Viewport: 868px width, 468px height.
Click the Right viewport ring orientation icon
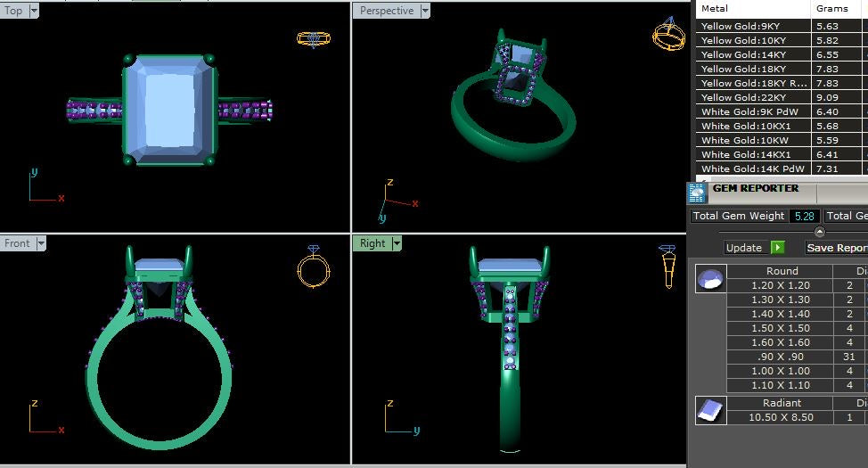667,263
